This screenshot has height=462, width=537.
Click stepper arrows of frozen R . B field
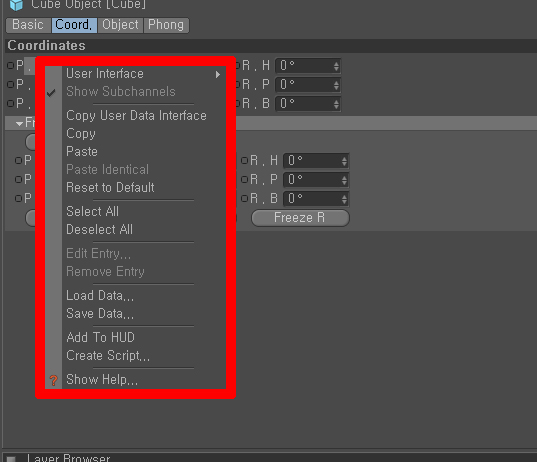(344, 199)
